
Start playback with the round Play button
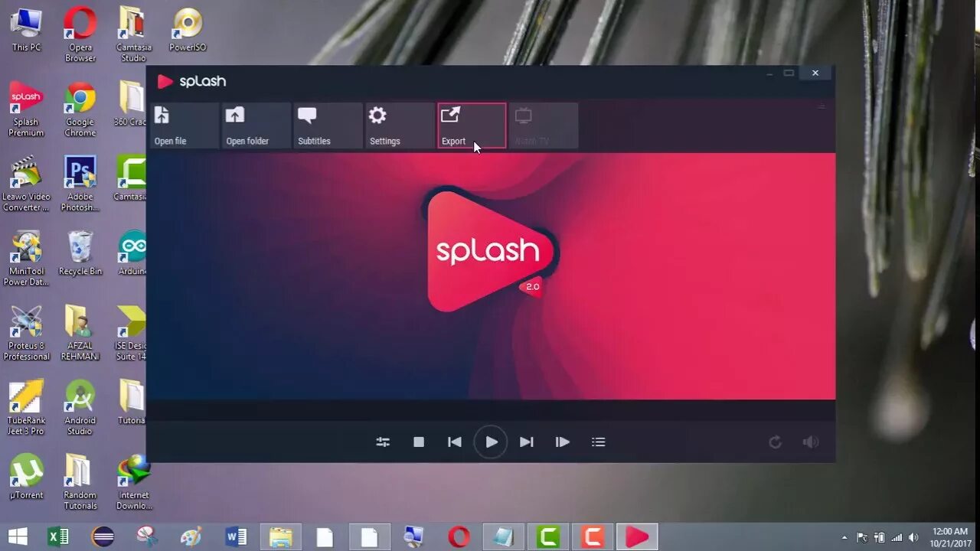click(x=491, y=442)
